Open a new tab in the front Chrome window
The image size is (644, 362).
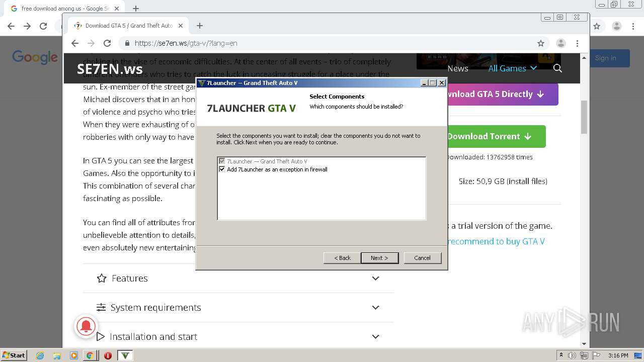200,26
